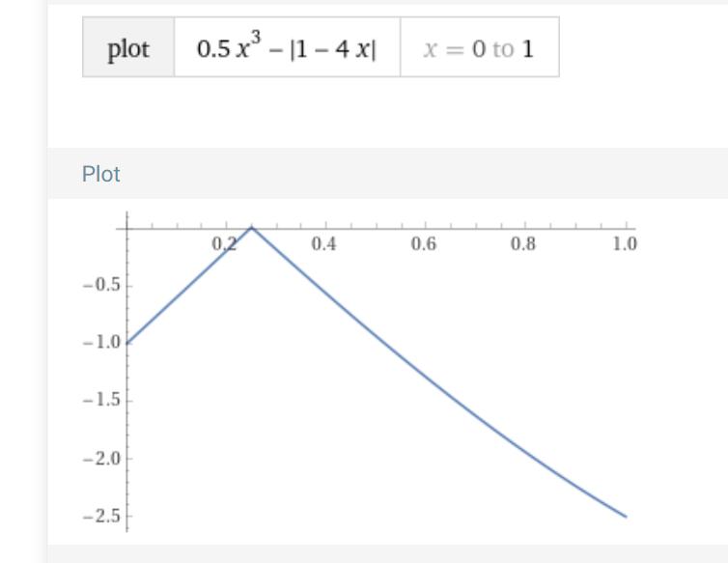Click the −2.5 y-axis tick label
Image resolution: width=728 pixels, height=563 pixels.
click(x=100, y=517)
